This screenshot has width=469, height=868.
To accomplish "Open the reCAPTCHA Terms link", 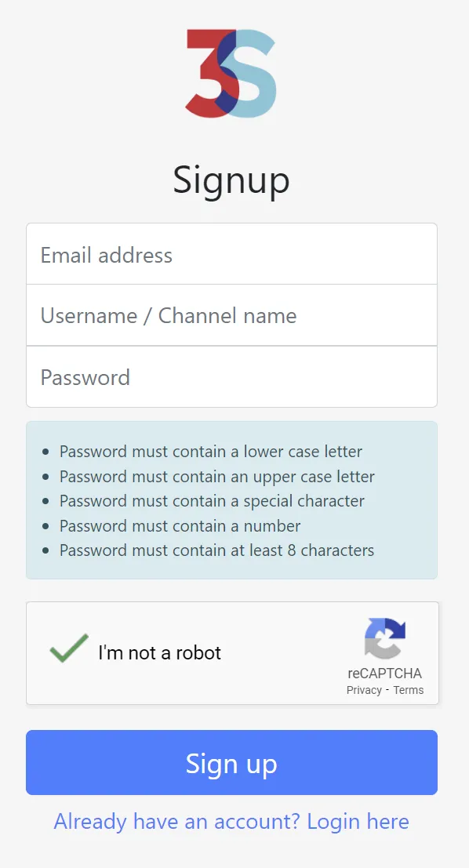I will click(x=409, y=690).
